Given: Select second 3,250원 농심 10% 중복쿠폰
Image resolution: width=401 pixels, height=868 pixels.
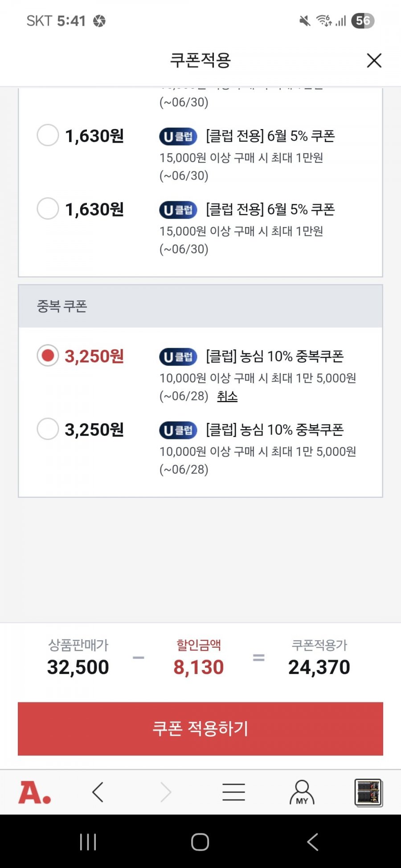Looking at the screenshot, I should (x=48, y=429).
